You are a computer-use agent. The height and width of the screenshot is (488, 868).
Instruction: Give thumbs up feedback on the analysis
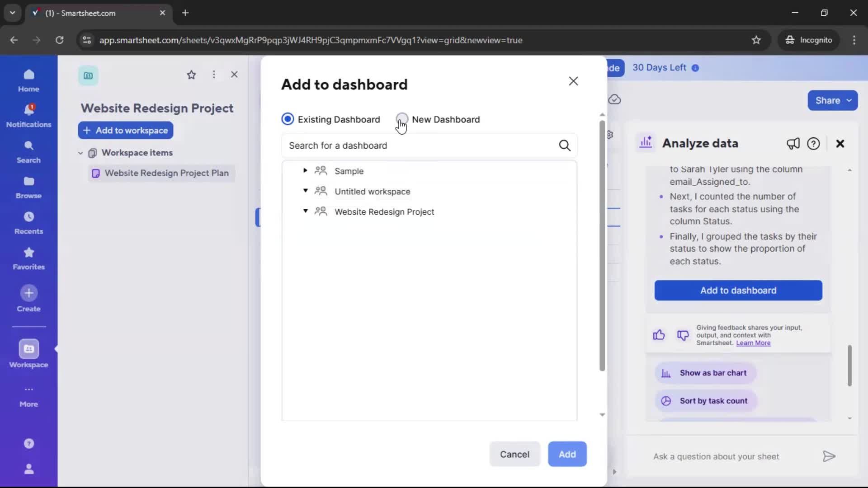pos(659,335)
